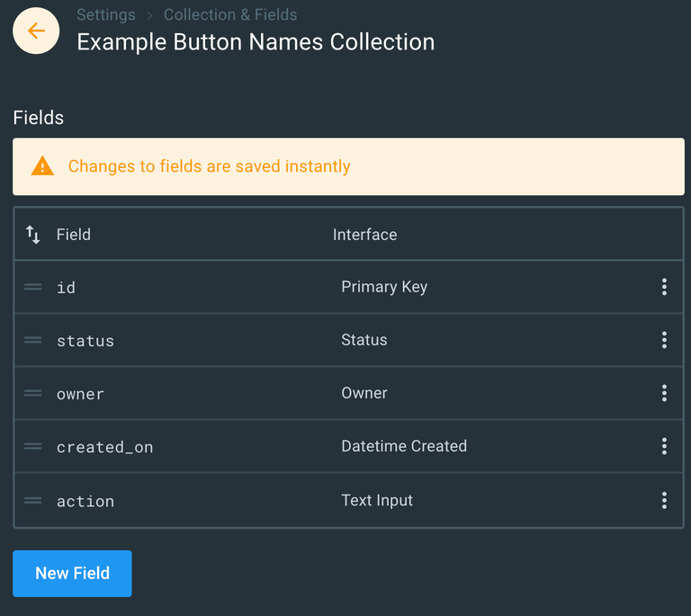Click the warning triangle icon in notice
The height and width of the screenshot is (616, 691).
coord(42,166)
